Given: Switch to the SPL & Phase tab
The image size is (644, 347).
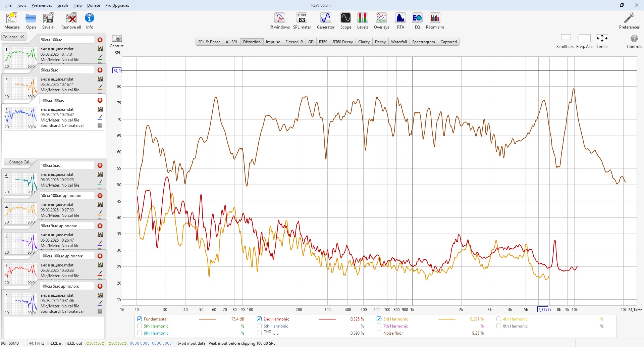Looking at the screenshot, I should pos(209,42).
